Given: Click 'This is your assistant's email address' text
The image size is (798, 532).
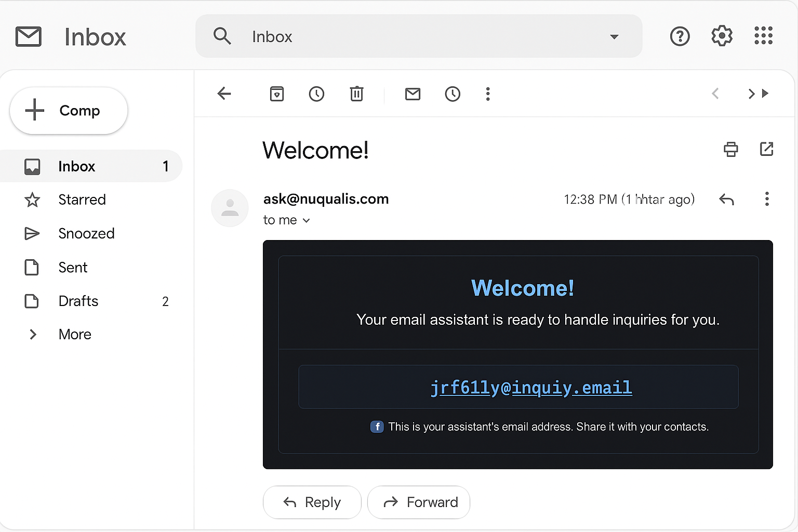Looking at the screenshot, I should (x=548, y=427).
